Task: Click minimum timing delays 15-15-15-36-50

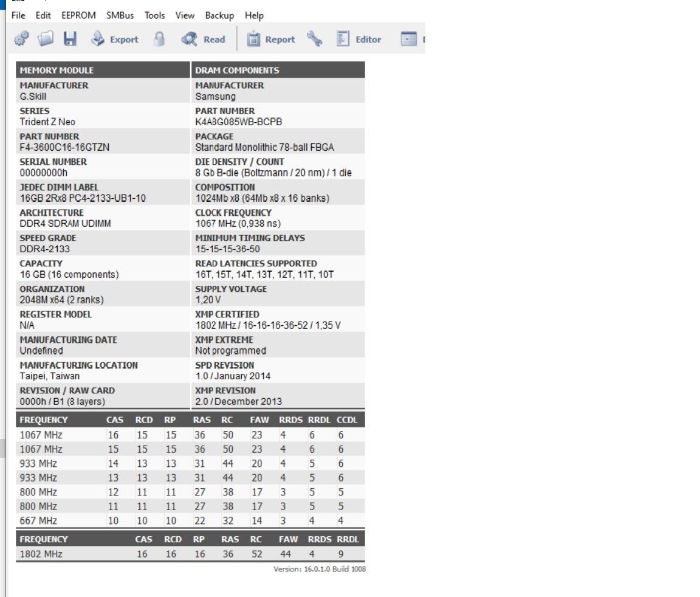Action: 227,249
